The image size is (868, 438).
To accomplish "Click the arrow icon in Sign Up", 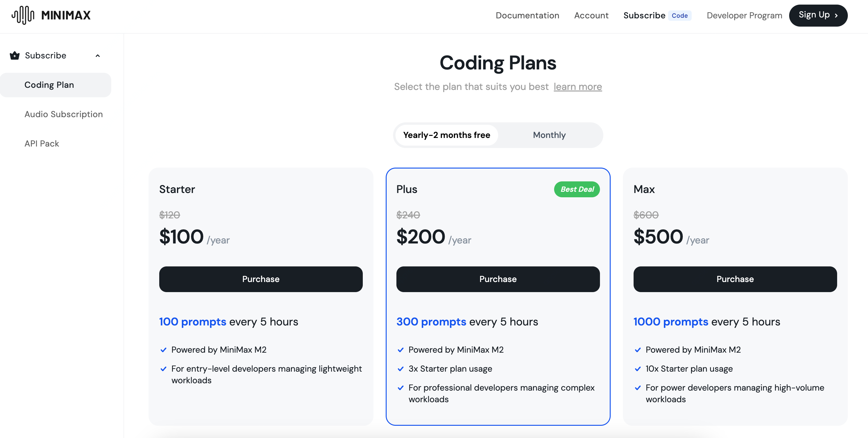I will [836, 16].
